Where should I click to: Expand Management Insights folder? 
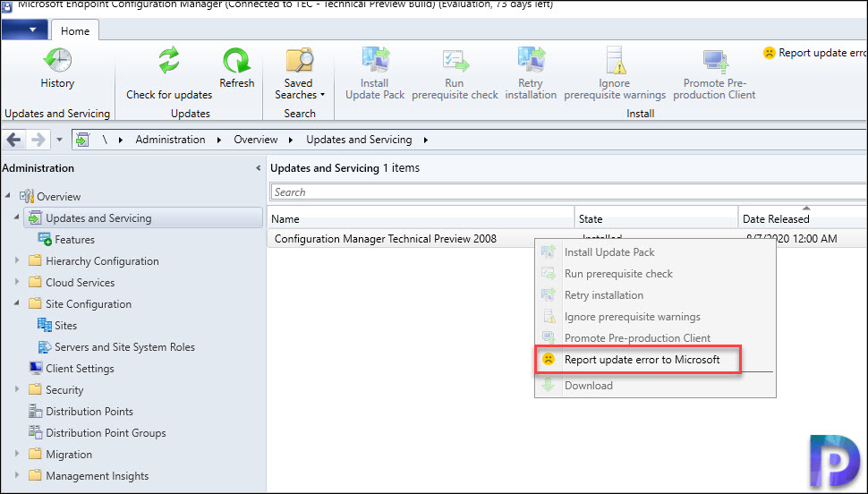(17, 475)
